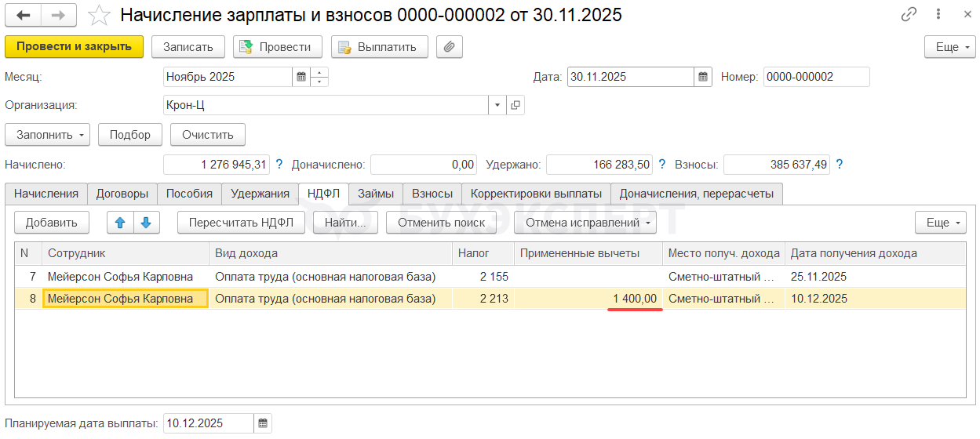Viewport: 980px width, 439px height.
Task: Sort by the Сотрудник column header
Action: pos(126,253)
